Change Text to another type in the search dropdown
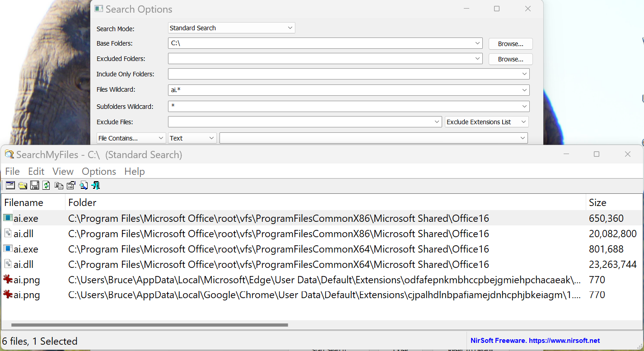This screenshot has height=351, width=644. tap(211, 138)
